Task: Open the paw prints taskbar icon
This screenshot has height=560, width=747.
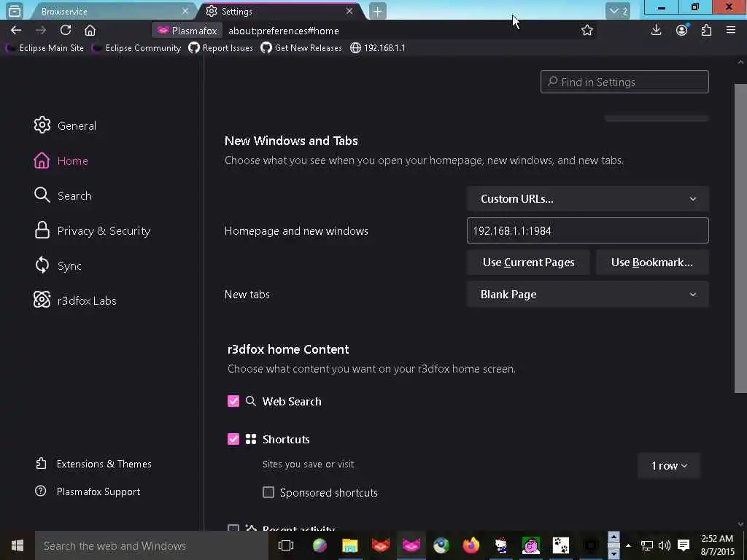Action: point(561,545)
